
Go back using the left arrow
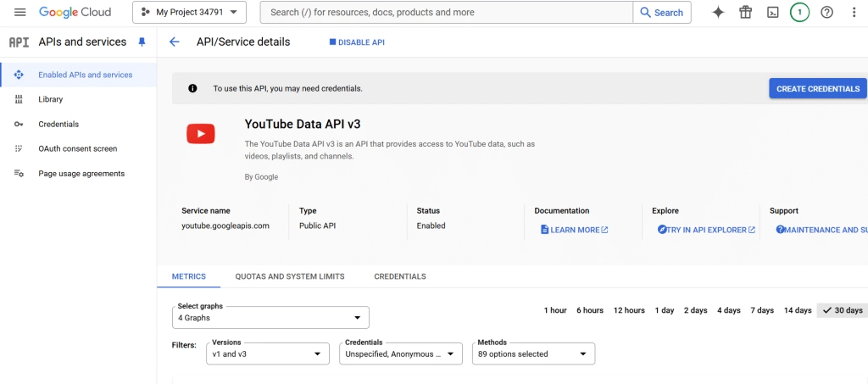175,42
